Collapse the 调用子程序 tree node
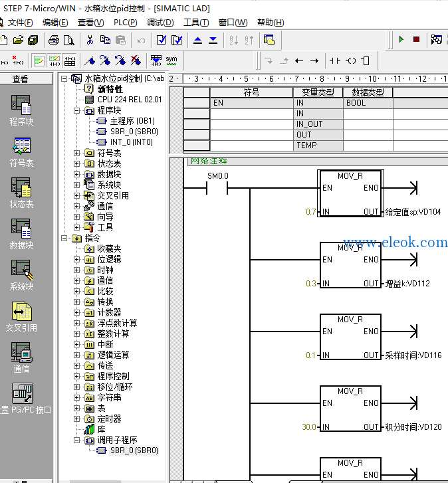The height and width of the screenshot is (483, 448). [76, 440]
